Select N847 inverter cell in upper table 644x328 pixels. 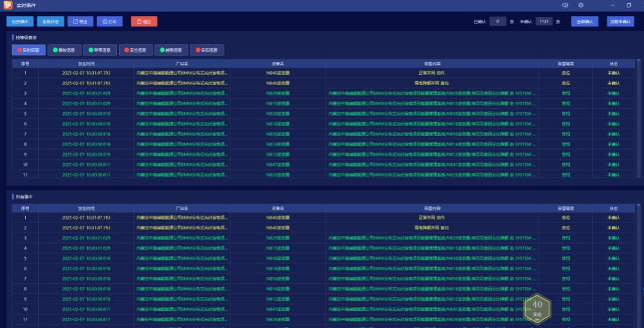pos(278,165)
